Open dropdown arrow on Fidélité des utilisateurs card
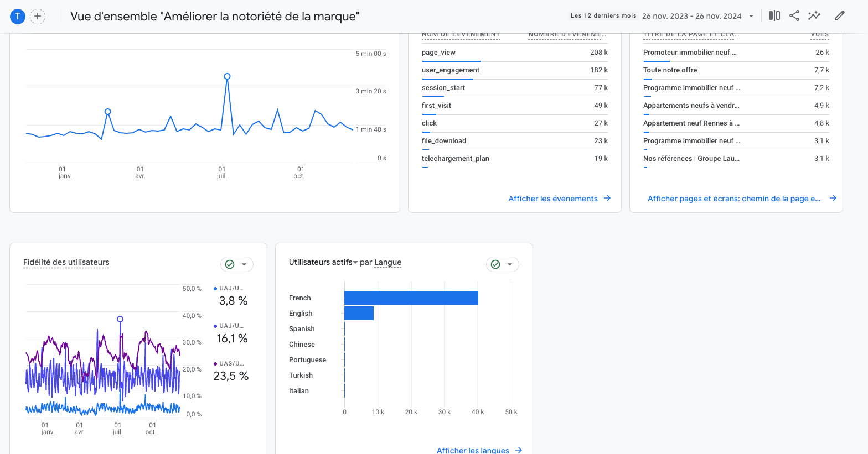This screenshot has width=868, height=454. [244, 264]
